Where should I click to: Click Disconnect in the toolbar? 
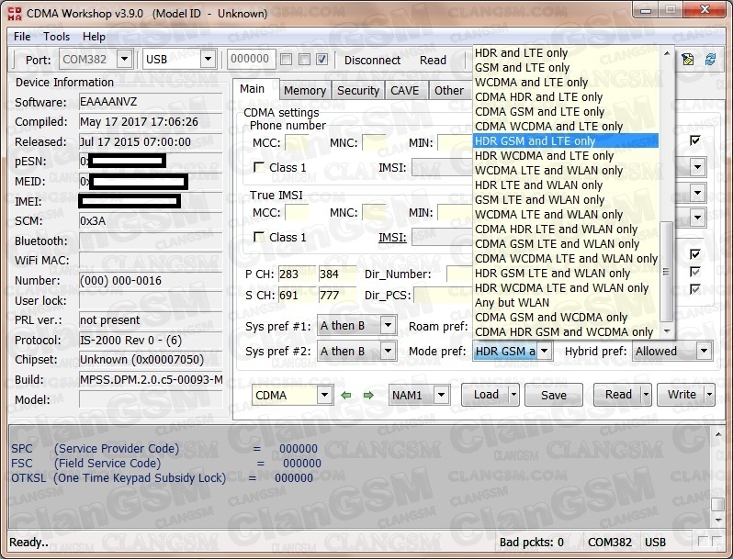373,61
